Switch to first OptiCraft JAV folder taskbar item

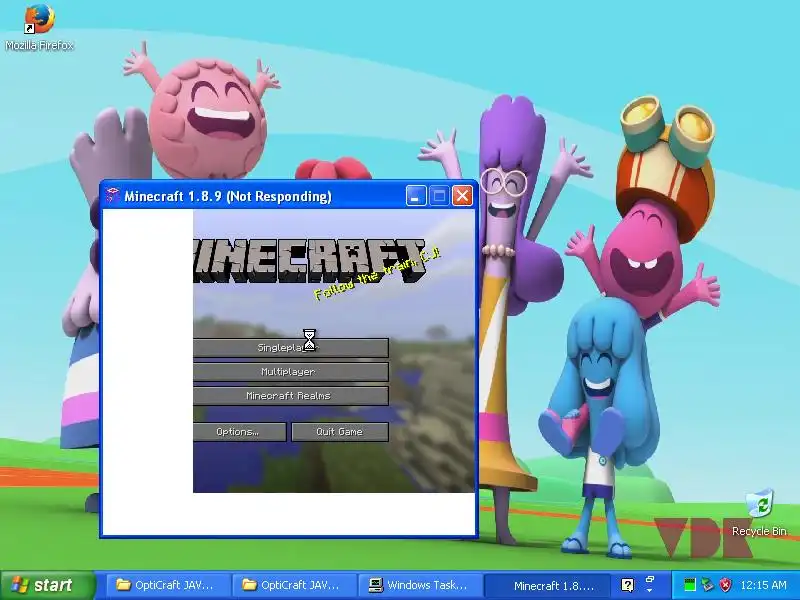[x=167, y=585]
